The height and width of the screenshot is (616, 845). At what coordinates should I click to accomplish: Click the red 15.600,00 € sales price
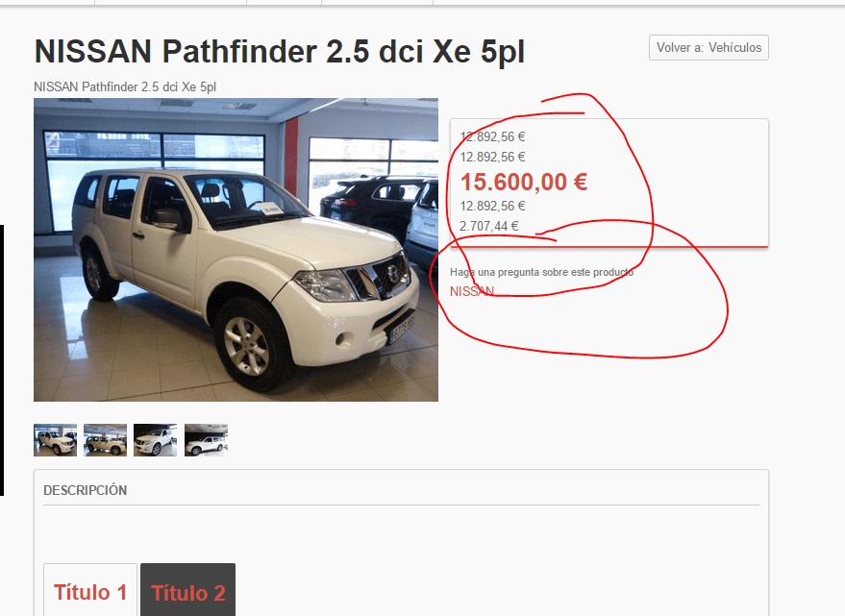(x=524, y=182)
